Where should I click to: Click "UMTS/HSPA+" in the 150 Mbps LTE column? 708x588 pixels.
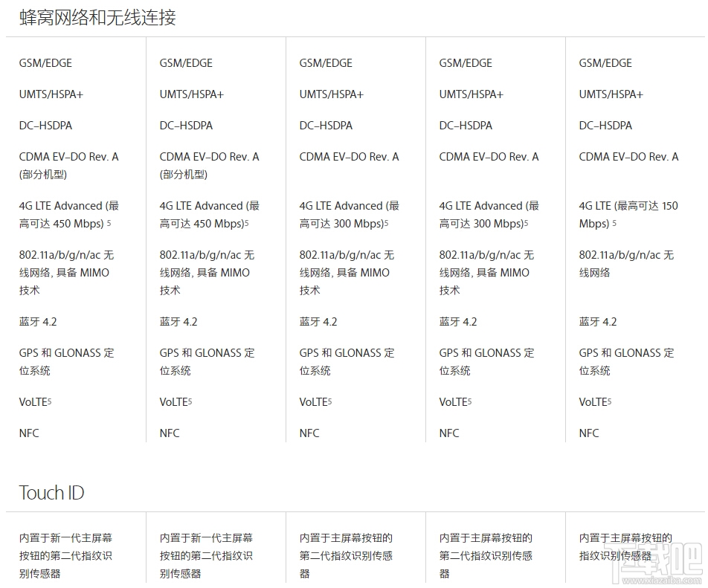611,94
